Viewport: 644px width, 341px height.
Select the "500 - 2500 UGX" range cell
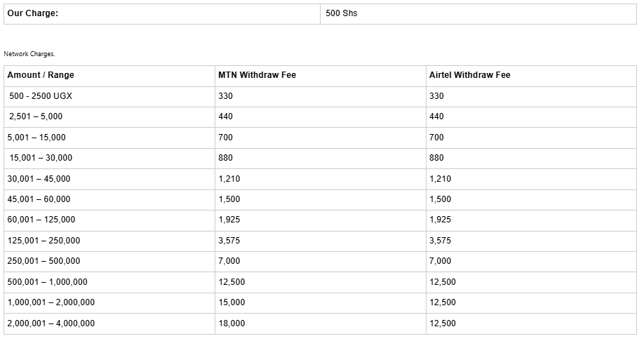41,96
